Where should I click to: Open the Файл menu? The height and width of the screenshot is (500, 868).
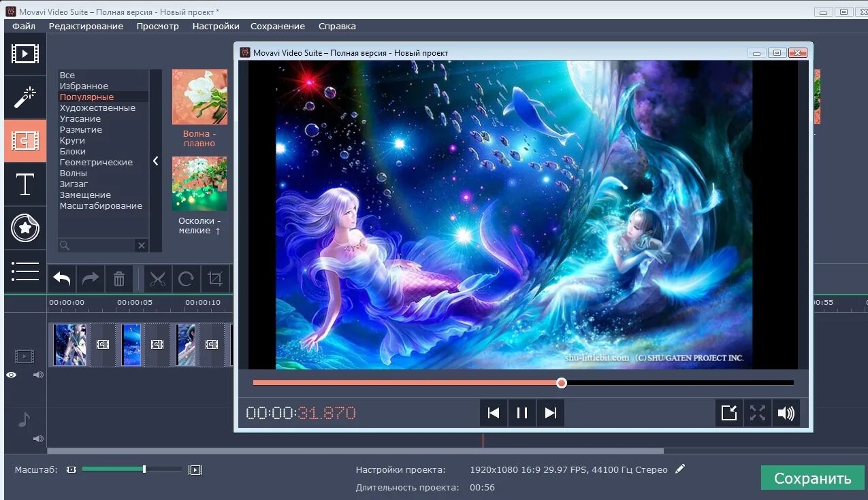click(x=24, y=26)
